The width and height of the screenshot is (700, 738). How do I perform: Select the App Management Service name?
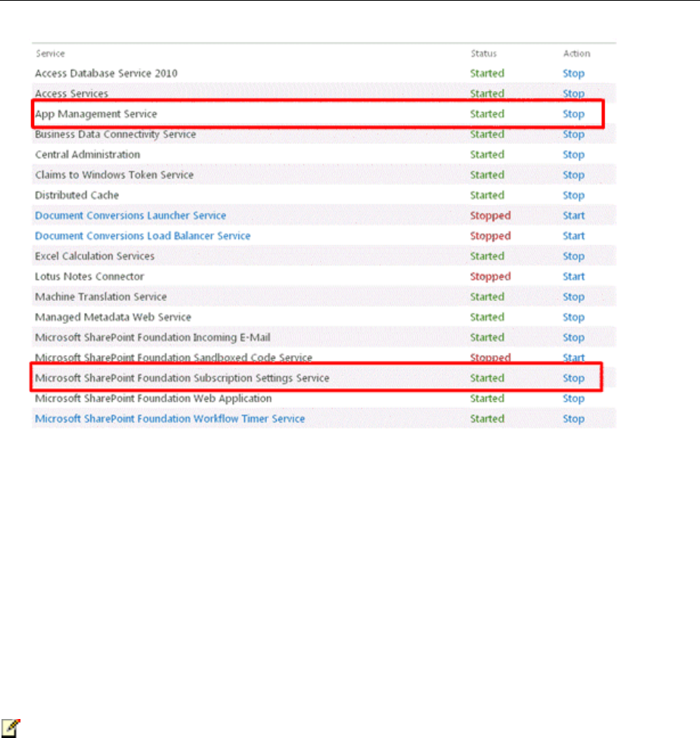click(x=96, y=115)
